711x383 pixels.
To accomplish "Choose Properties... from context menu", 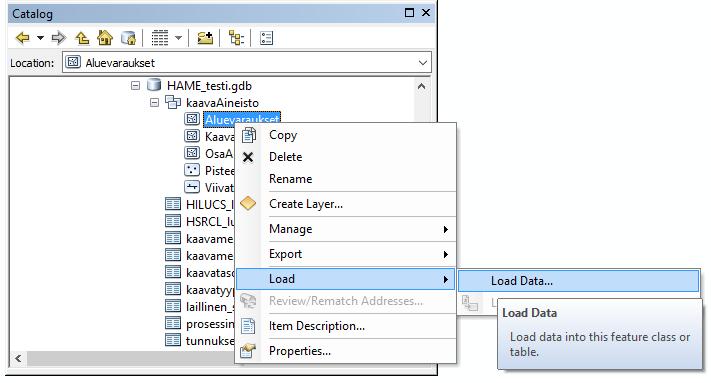I will [x=346, y=351].
